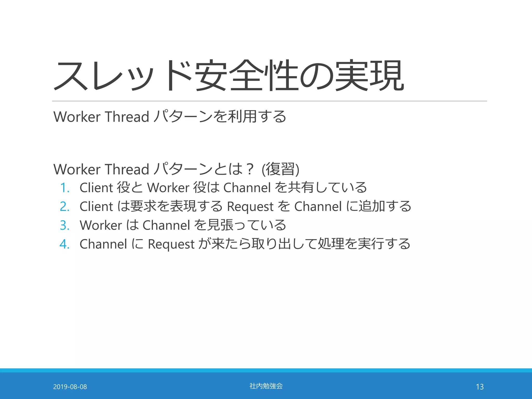The height and width of the screenshot is (399, 532).
Task: Click line Client は要求を表現する Request を Channel に追加する
Action: 245,206
